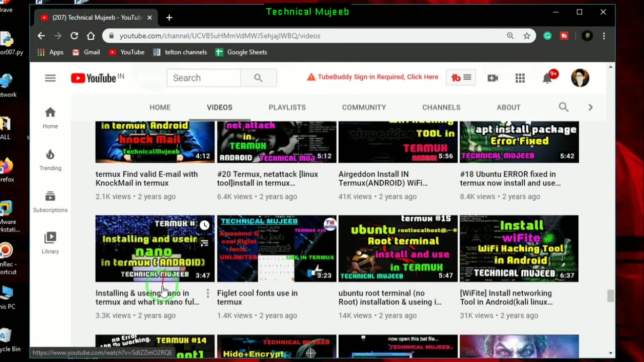
Task: Click title '#18 Ubuntu ERROR fixed in termux'
Action: pos(510,178)
